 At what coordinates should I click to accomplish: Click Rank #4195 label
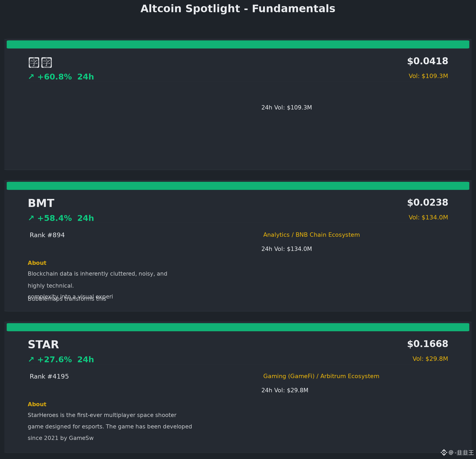tap(49, 377)
